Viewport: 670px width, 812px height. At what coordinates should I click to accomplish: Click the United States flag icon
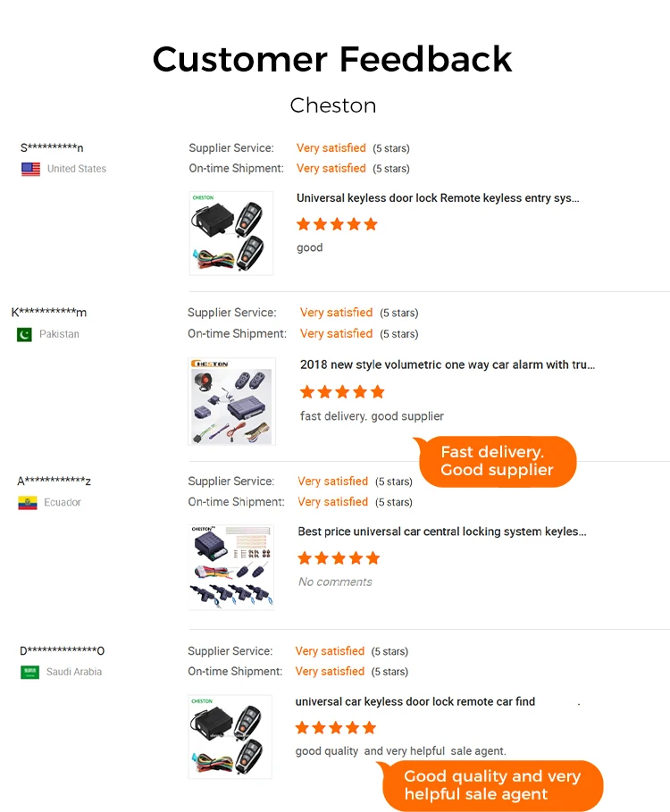pos(30,169)
